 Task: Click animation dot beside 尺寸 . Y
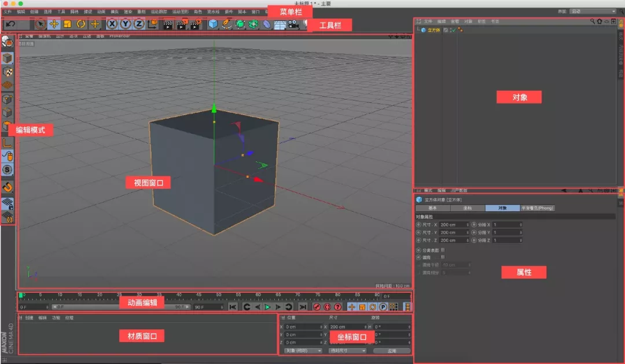pyautogui.click(x=418, y=233)
